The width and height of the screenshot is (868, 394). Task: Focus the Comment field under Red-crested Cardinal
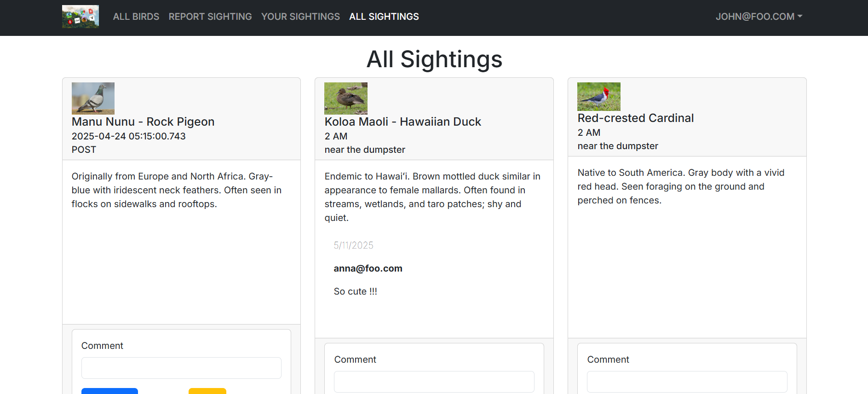(x=687, y=382)
